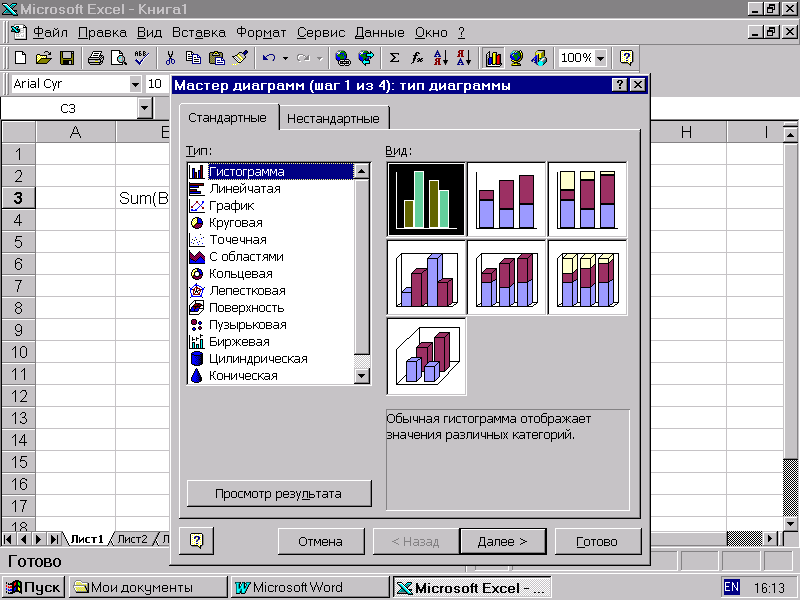The height and width of the screenshot is (600, 800).
Task: Choose the 3-D perspective histogram thumbnail
Action: 427,356
